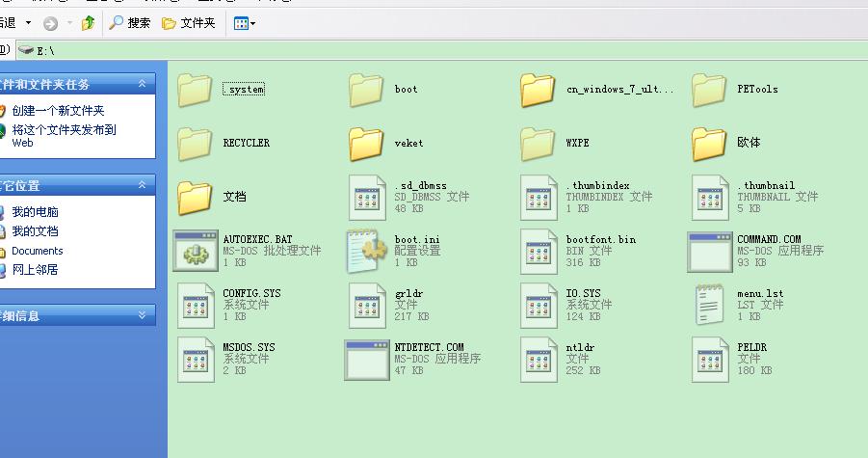Select the WXPE folder icon
This screenshot has width=868, height=458.
tap(538, 144)
